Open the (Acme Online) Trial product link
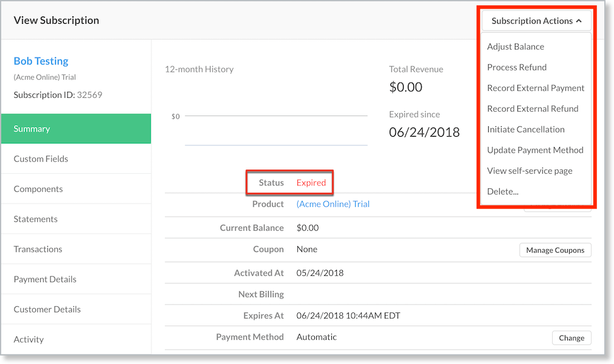Image resolution: width=614 pixels, height=364 pixels. [x=333, y=204]
